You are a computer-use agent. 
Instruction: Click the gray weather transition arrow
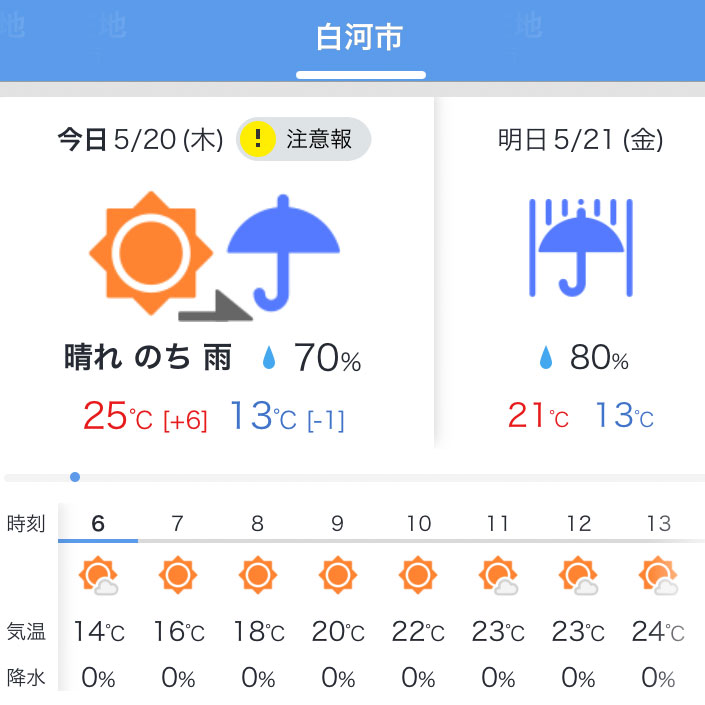coord(215,306)
